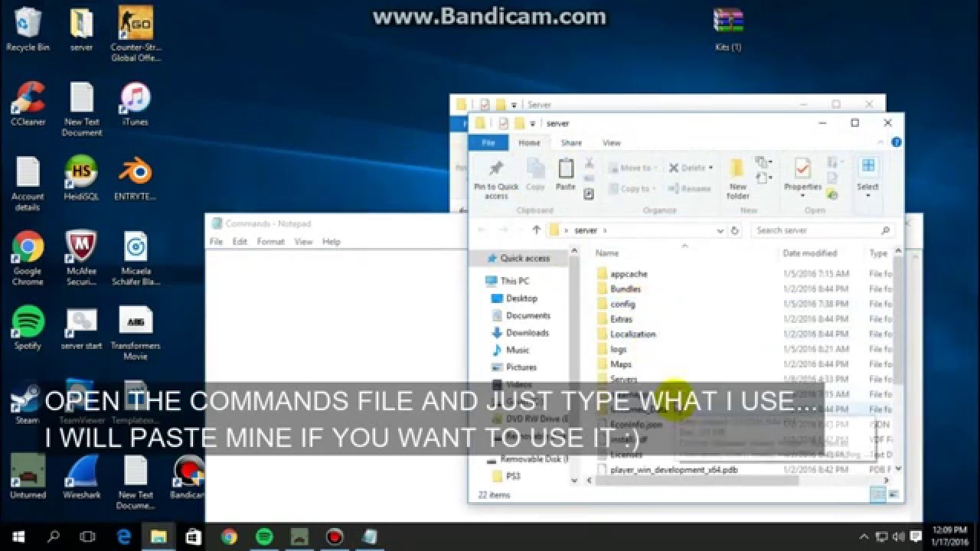Open the Help menu in Notepad
The height and width of the screenshot is (551, 980).
pyautogui.click(x=331, y=241)
